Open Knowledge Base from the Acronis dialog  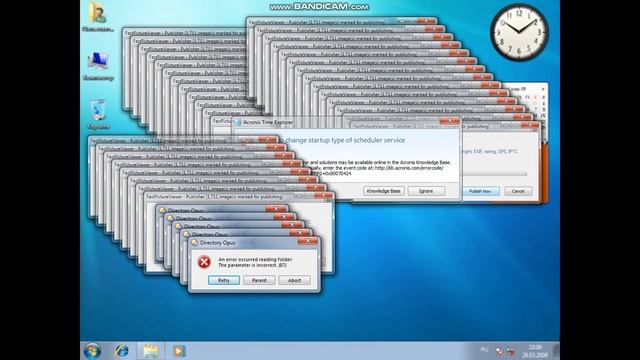[x=383, y=191]
